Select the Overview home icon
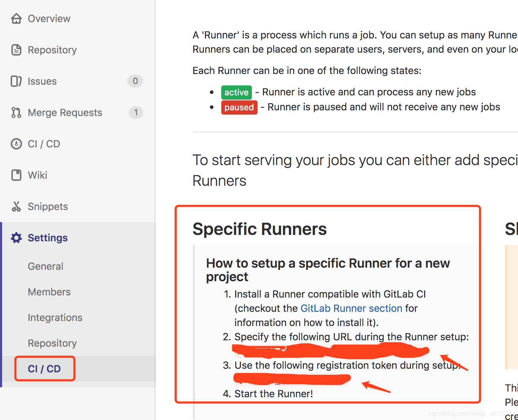Viewport: 518px width, 420px height. pyautogui.click(x=16, y=19)
